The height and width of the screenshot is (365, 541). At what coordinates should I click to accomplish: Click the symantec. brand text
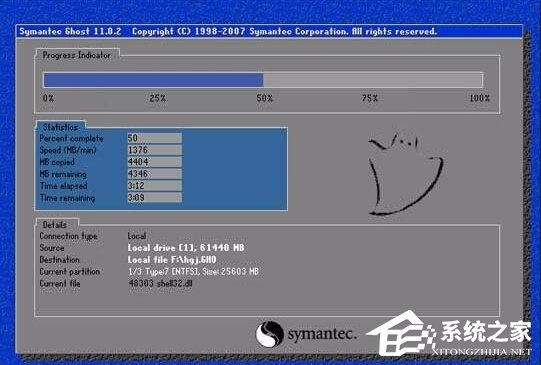321,334
